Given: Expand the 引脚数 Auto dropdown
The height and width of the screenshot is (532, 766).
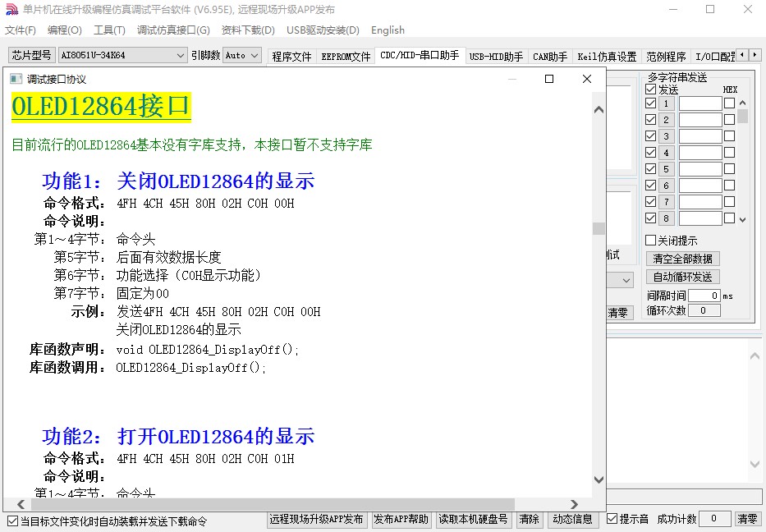Looking at the screenshot, I should coord(255,56).
